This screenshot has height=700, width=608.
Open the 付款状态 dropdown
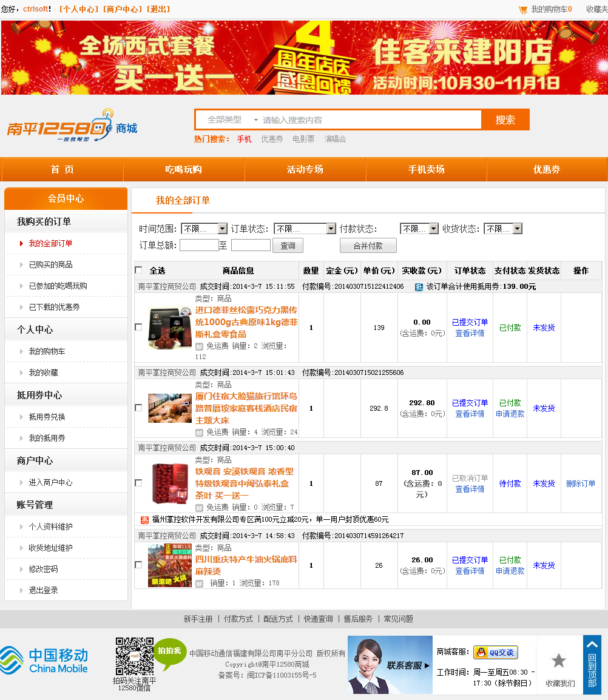pos(419,229)
